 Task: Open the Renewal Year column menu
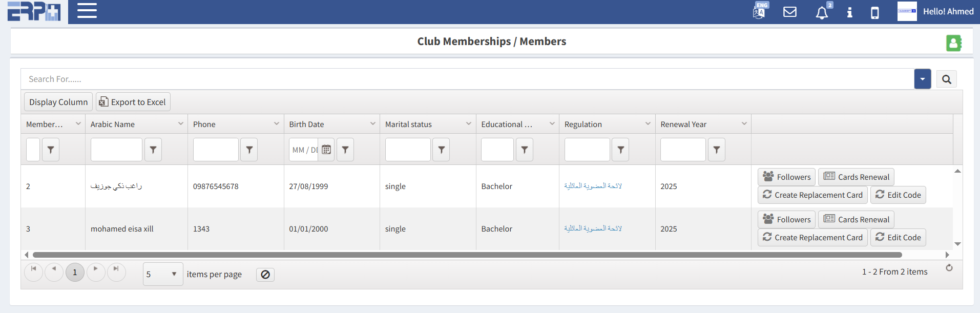(744, 124)
